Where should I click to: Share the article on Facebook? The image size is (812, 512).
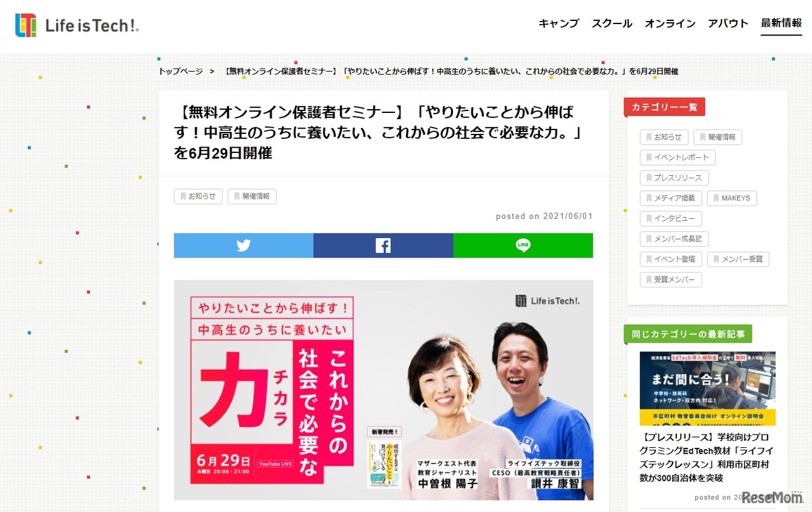point(383,246)
